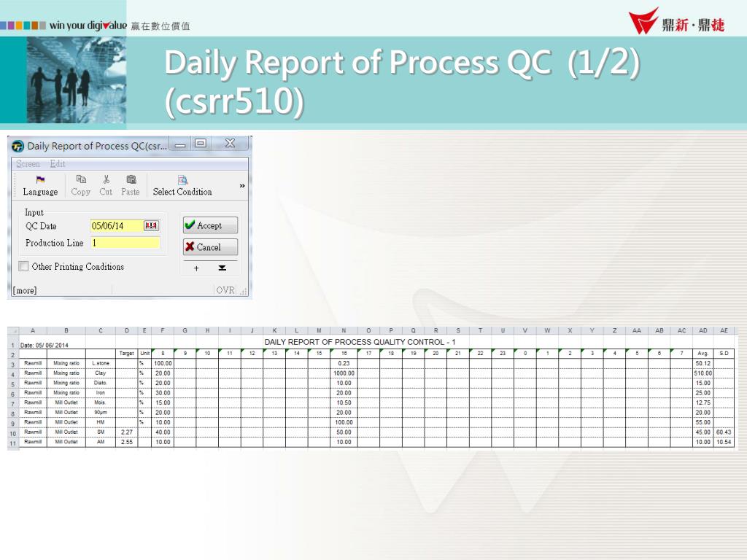Click the 'L.stone' cell
Image resolution: width=747 pixels, height=560 pixels.
click(101, 363)
